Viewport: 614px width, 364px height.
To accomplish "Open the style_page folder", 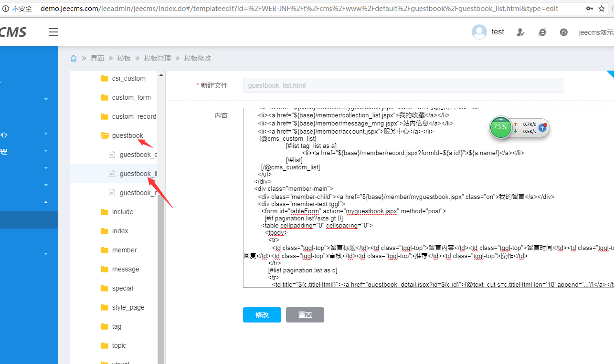I will (128, 307).
